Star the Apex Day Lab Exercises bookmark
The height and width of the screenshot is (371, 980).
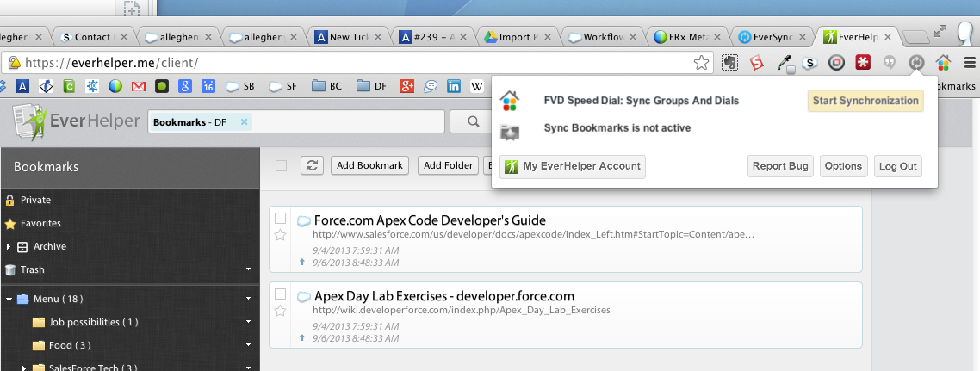281,311
